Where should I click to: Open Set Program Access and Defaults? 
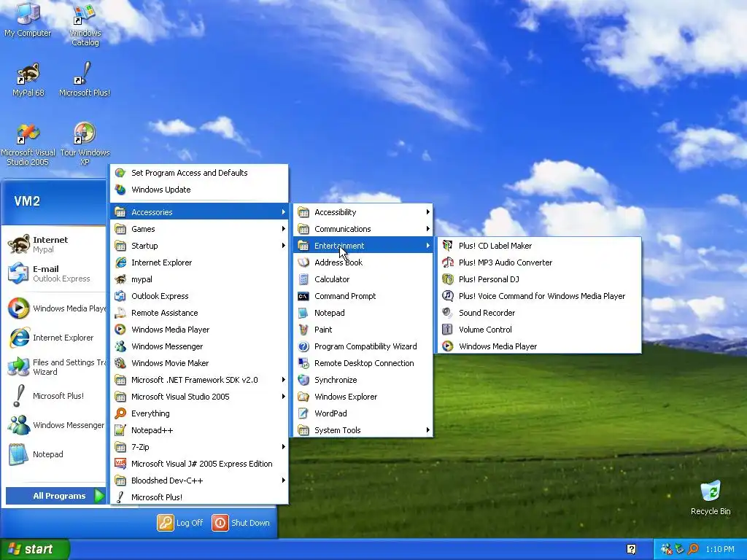(199, 173)
